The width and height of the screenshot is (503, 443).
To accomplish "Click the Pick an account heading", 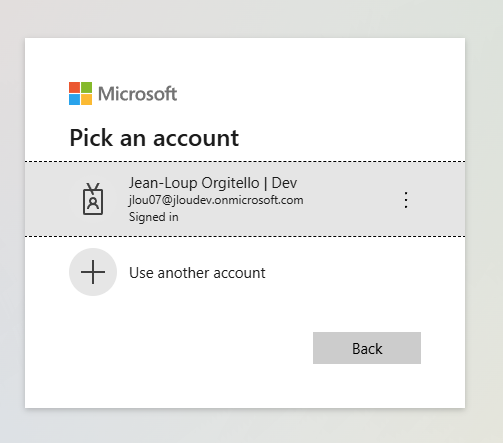I will [x=154, y=138].
